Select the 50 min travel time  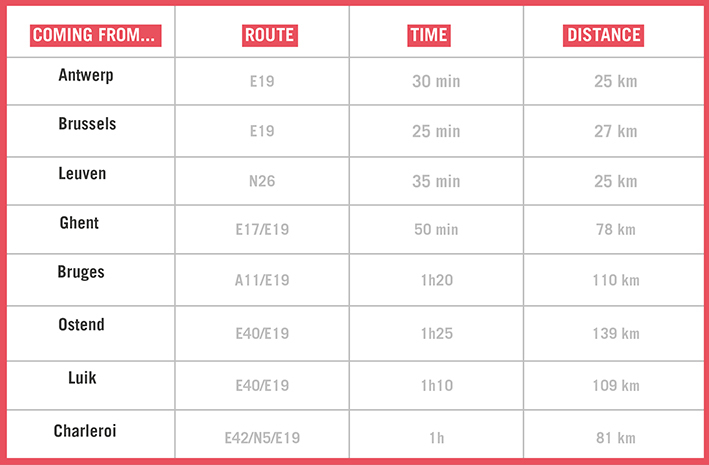pos(436,229)
